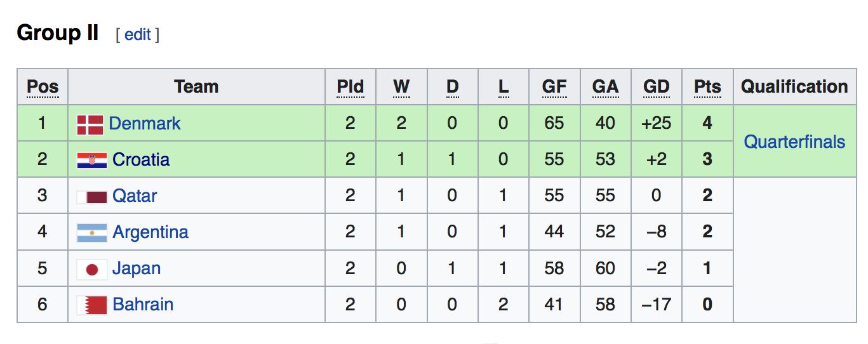Open the Denmark team link
Screen dimensions: 868x344
point(145,123)
